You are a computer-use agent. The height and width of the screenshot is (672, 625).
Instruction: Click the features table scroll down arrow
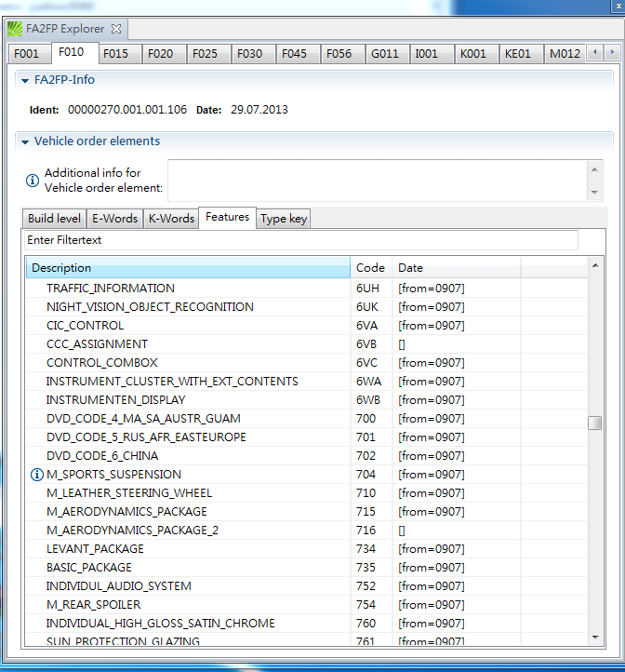[x=595, y=638]
